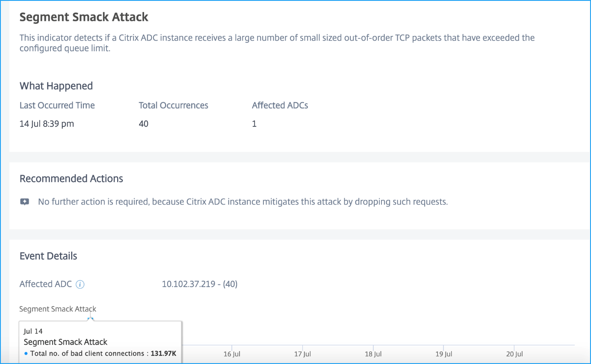Viewport: 591px width, 364px height.
Task: Click the Affected ADCs value 1
Action: pyautogui.click(x=254, y=124)
